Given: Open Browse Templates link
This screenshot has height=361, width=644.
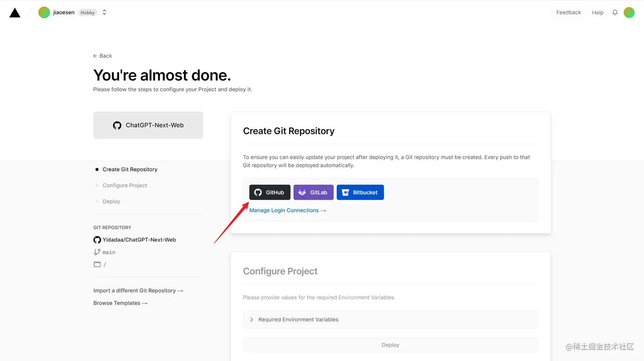Looking at the screenshot, I should (x=121, y=303).
